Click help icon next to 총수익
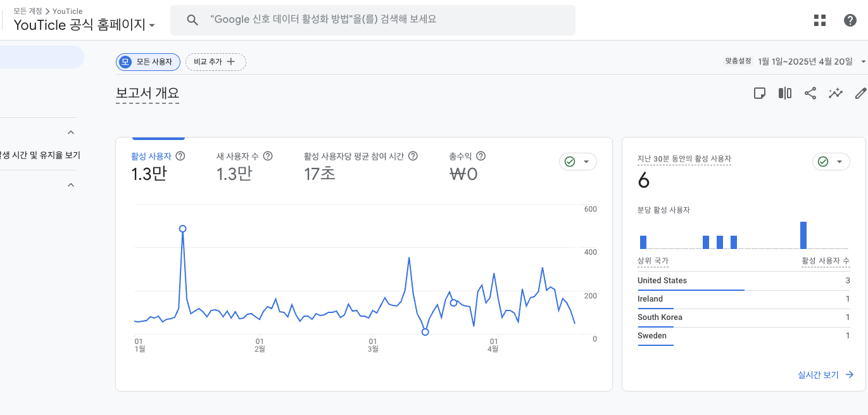Screen dimensions: 868x415 tap(481, 156)
